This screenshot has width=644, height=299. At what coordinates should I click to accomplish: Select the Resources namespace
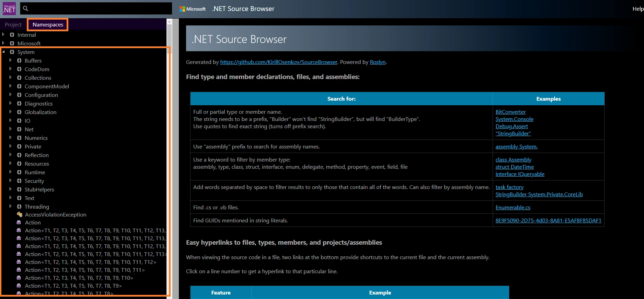pyautogui.click(x=37, y=164)
